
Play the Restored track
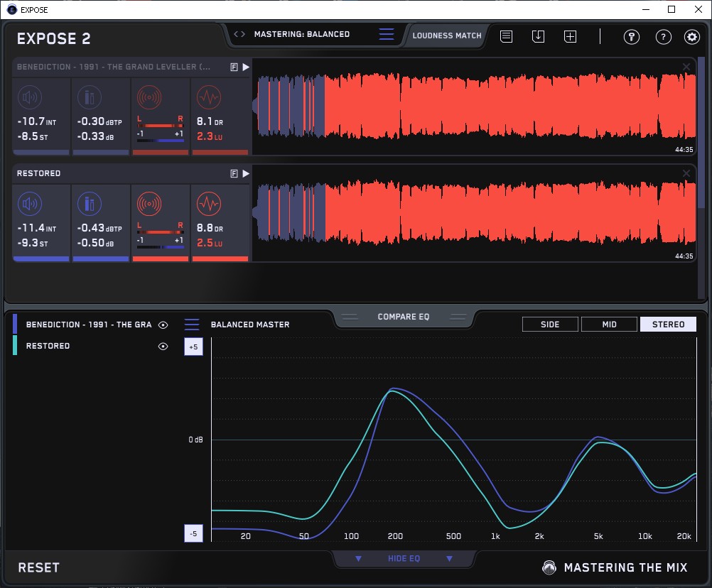coord(246,173)
